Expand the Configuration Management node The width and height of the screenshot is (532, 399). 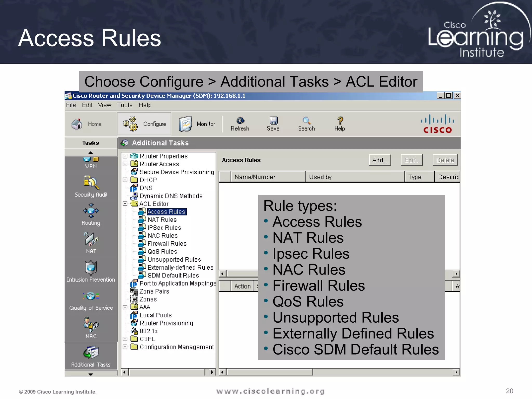pyautogui.click(x=125, y=347)
